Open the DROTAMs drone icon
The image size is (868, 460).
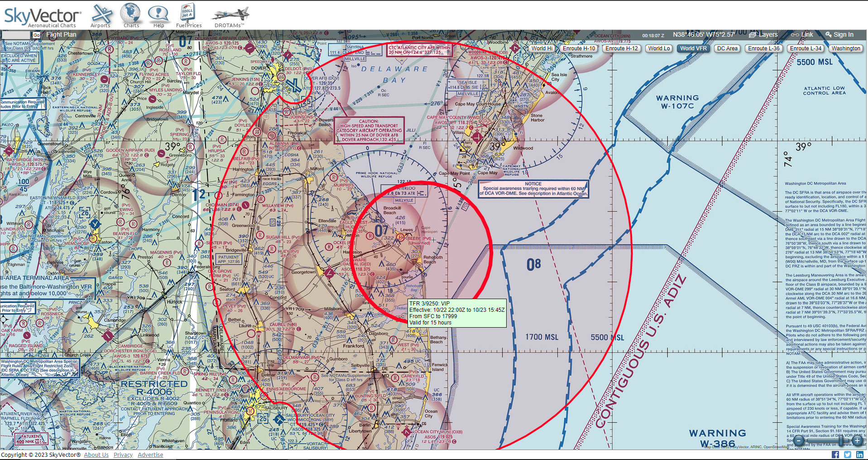click(x=230, y=14)
